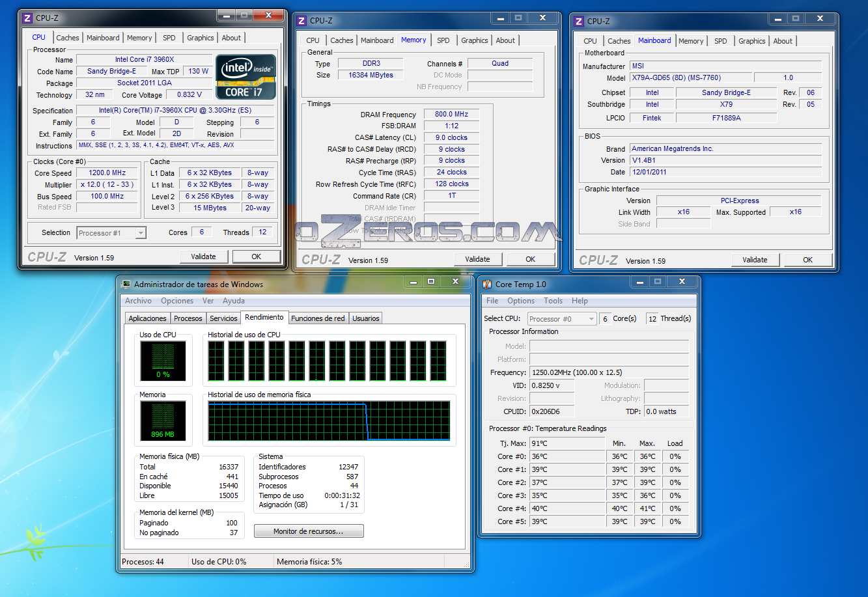Switch to Funciones de red tab

(318, 318)
